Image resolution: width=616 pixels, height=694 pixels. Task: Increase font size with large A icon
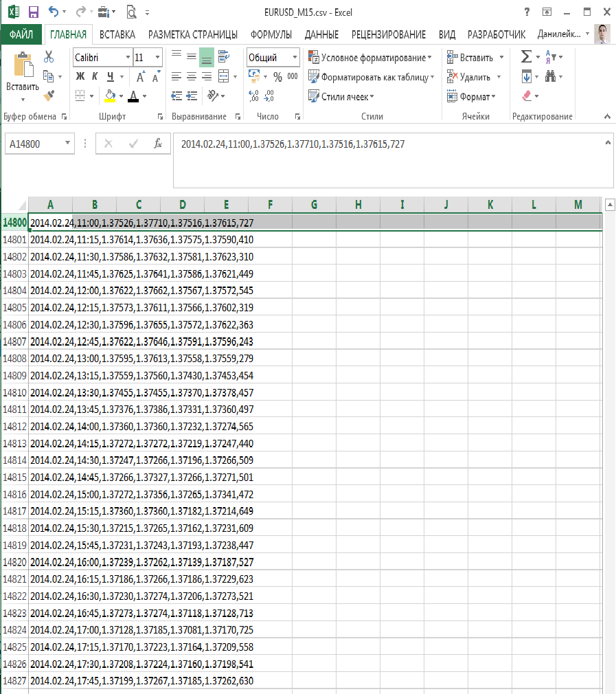pos(140,77)
